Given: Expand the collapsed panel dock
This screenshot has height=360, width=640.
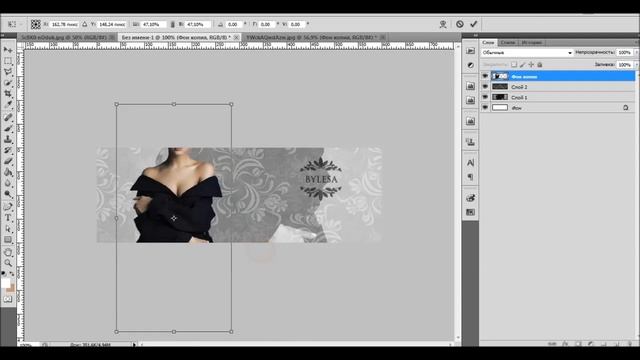Looking at the screenshot, I should 476,36.
